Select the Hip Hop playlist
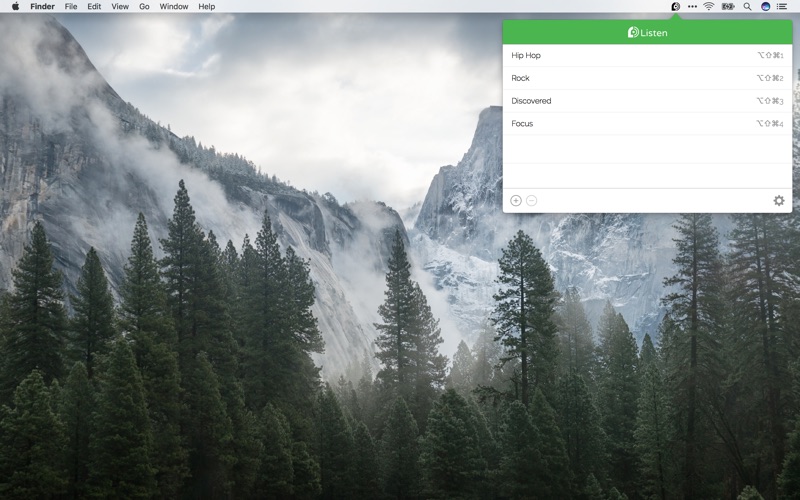This screenshot has height=500, width=800. (647, 55)
